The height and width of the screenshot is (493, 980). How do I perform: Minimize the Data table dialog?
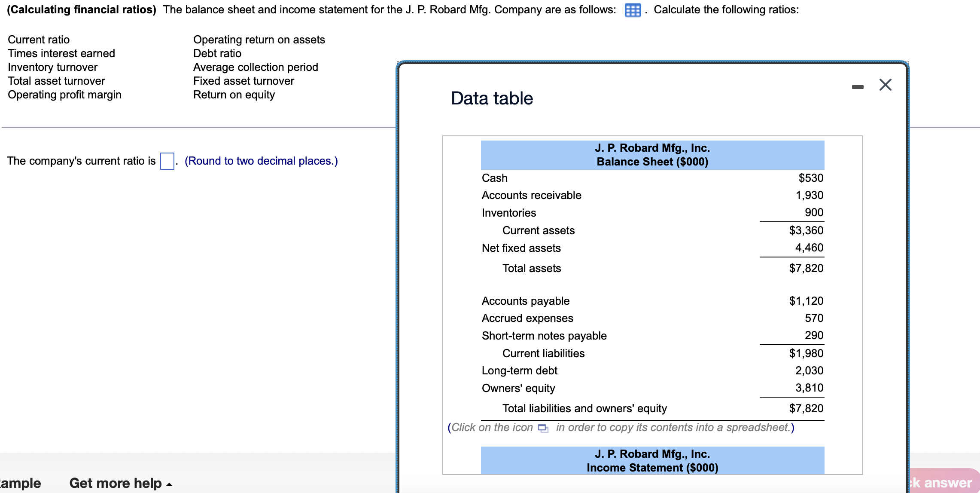pos(858,87)
